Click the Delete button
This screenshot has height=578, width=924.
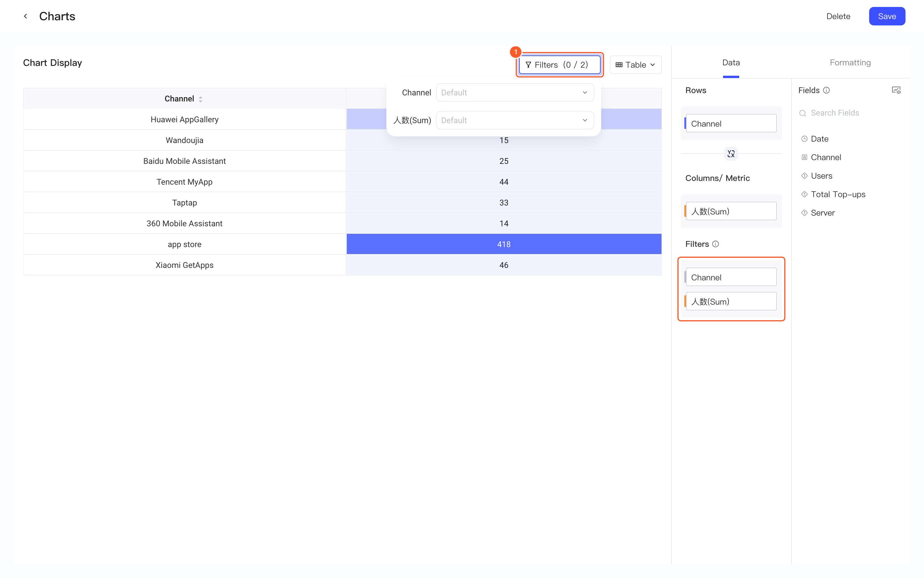tap(838, 16)
